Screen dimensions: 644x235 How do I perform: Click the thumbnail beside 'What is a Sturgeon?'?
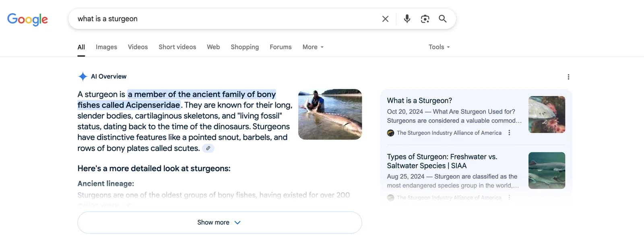547,114
